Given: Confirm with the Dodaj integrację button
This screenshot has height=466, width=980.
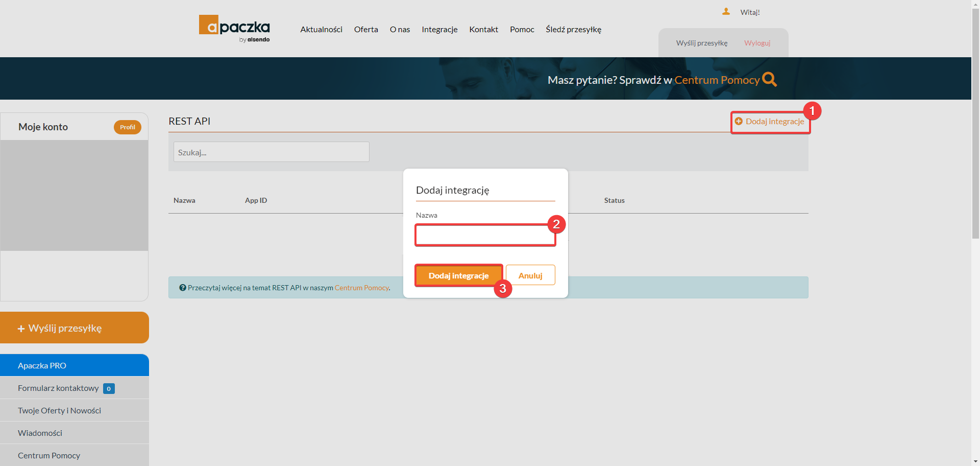Looking at the screenshot, I should [458, 275].
